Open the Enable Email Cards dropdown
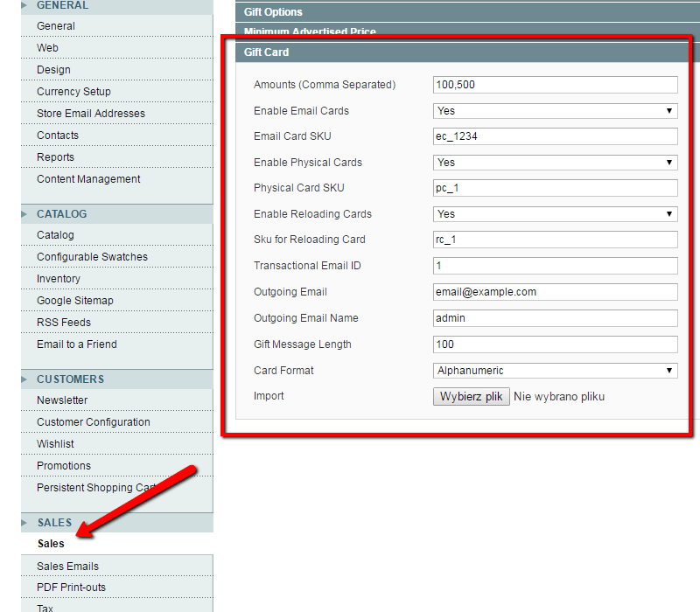 pos(555,111)
